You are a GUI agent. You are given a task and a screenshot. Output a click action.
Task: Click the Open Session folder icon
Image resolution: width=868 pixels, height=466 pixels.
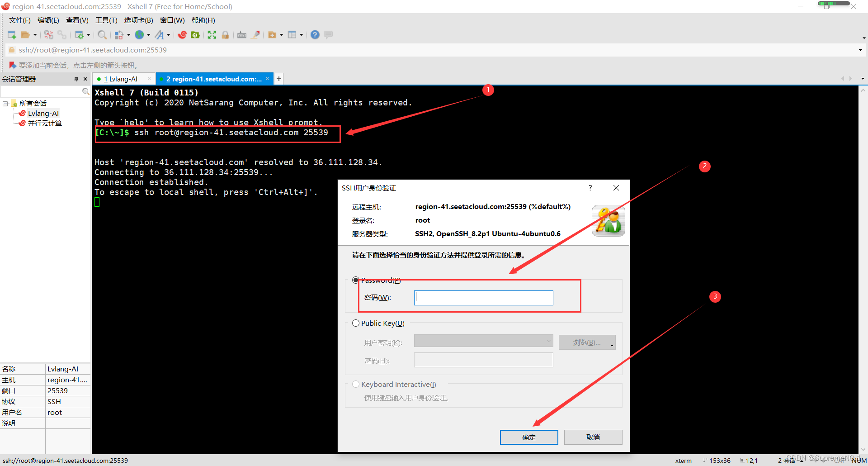click(25, 35)
